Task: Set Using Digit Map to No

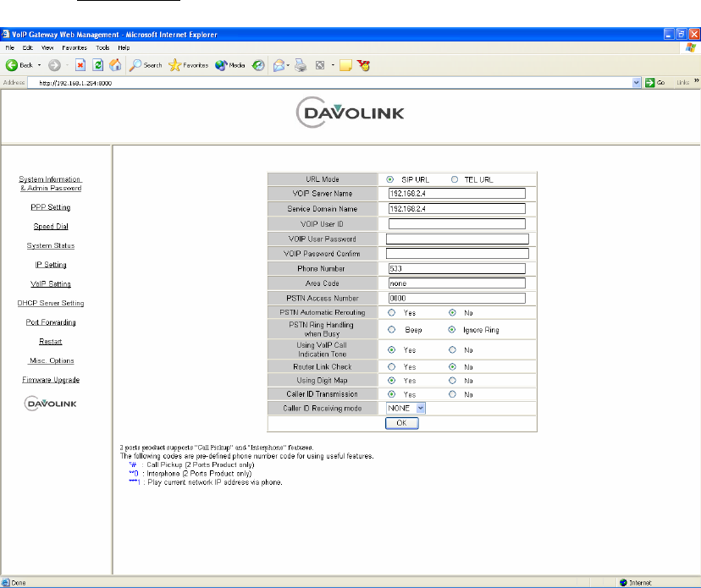Action: coord(452,381)
